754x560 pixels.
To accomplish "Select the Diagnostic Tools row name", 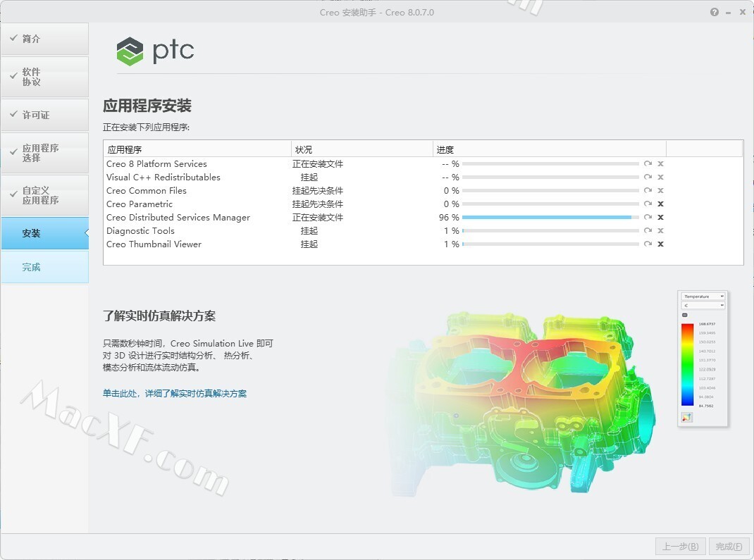I will [140, 231].
